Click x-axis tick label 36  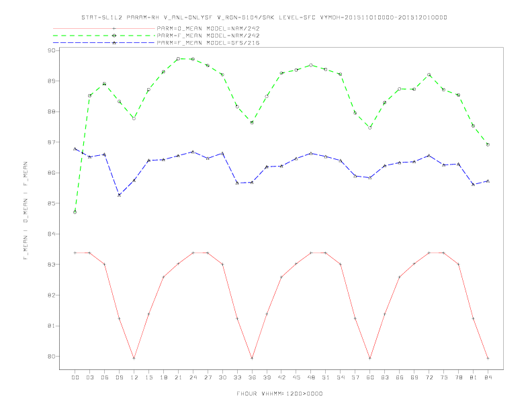252,377
